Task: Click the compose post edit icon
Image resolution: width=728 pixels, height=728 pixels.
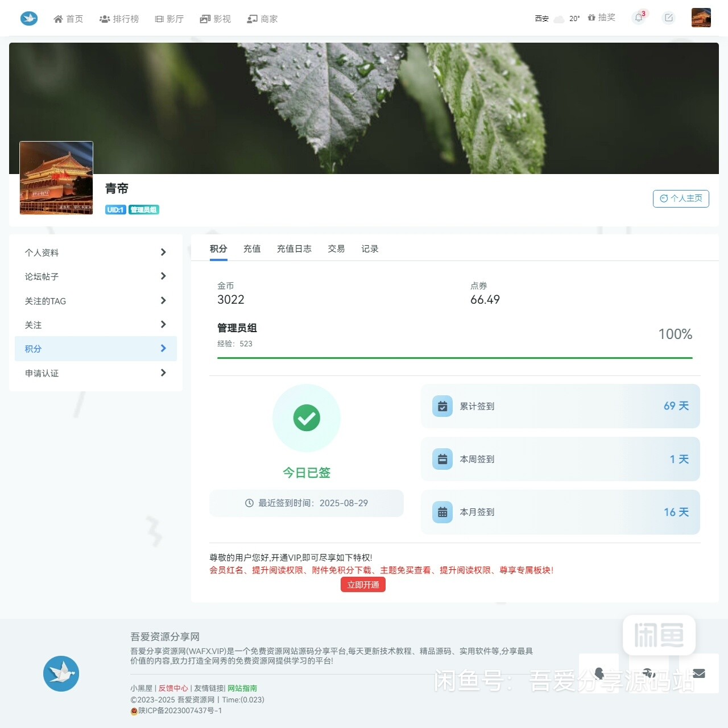Action: 669,18
